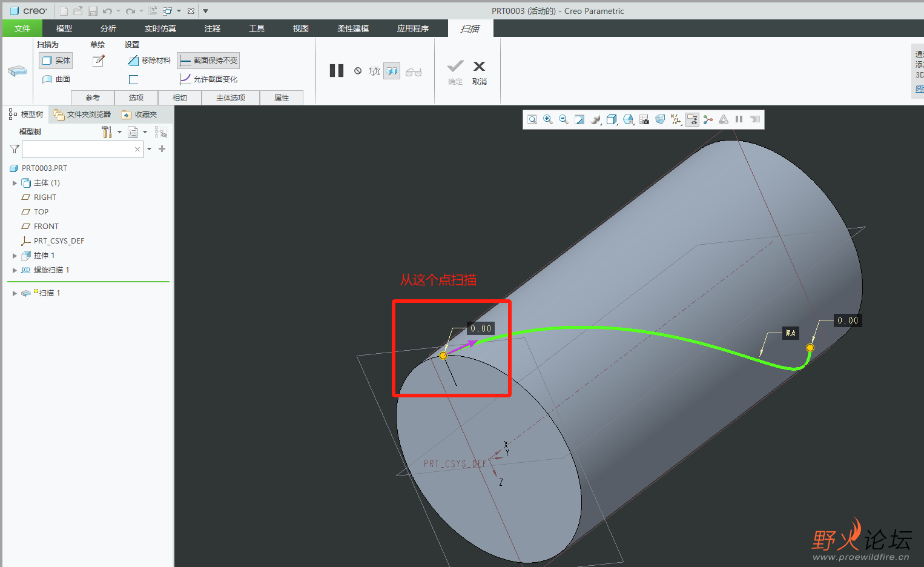Select 允许截面变化 variable section option

(x=208, y=79)
